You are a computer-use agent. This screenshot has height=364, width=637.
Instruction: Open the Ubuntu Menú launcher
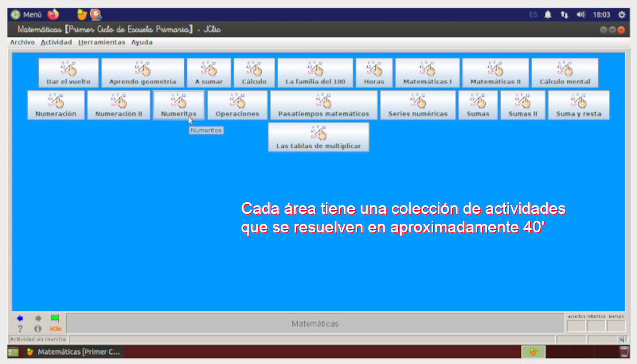click(27, 15)
